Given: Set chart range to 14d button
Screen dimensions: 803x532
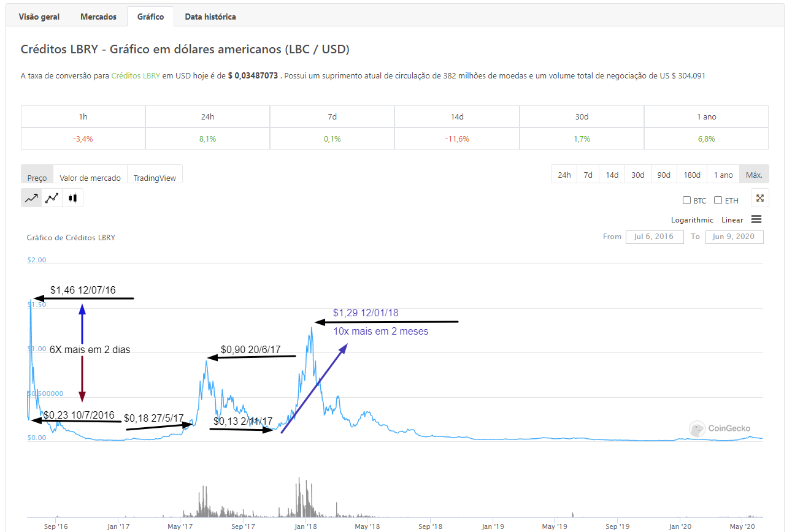Looking at the screenshot, I should click(612, 175).
